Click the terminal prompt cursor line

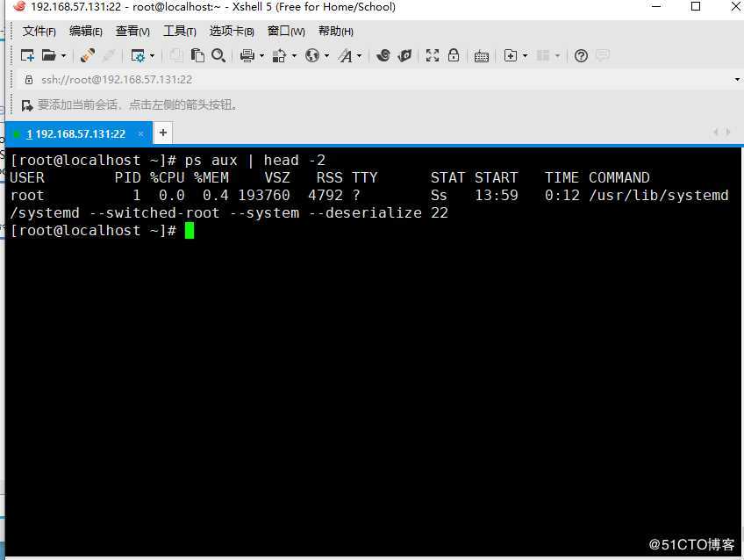tap(102, 231)
